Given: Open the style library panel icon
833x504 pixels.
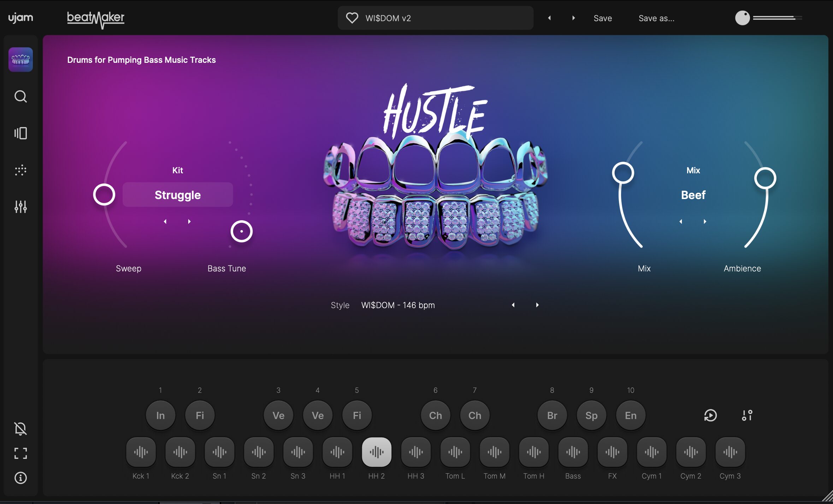Looking at the screenshot, I should pyautogui.click(x=20, y=133).
